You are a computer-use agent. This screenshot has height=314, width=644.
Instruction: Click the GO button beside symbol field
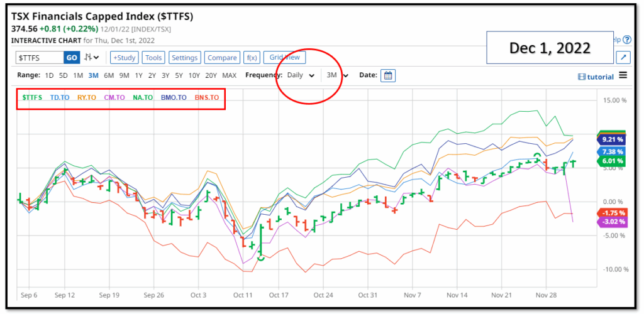point(72,58)
